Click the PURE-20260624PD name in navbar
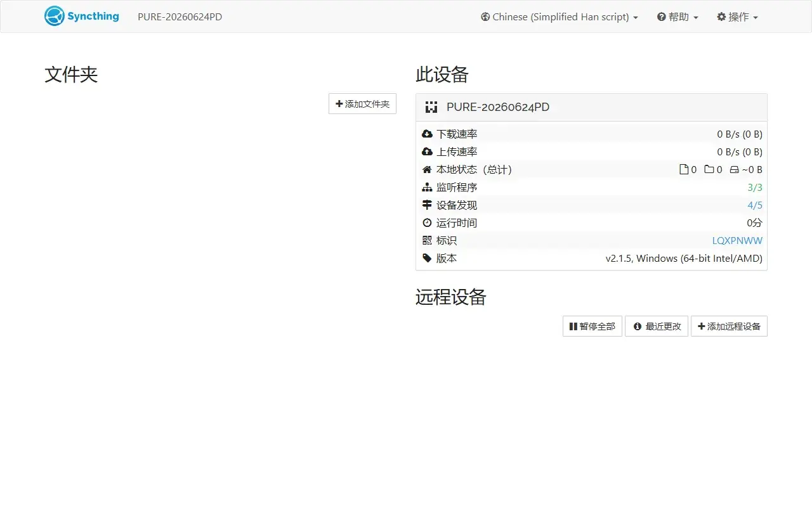Image resolution: width=812 pixels, height=528 pixels. click(x=180, y=17)
